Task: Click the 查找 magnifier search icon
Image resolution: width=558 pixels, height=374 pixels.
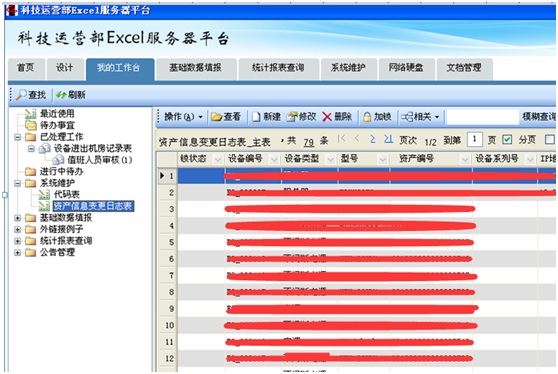Action: click(21, 95)
